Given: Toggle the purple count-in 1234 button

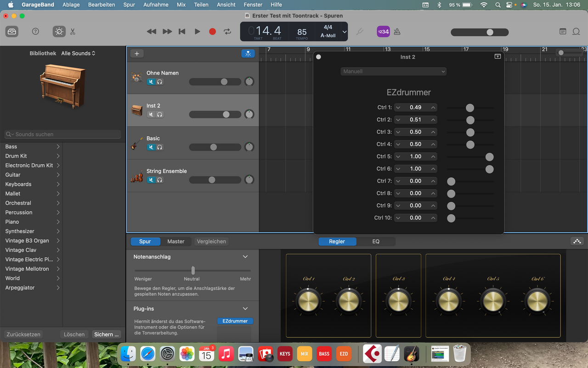Looking at the screenshot, I should point(383,31).
